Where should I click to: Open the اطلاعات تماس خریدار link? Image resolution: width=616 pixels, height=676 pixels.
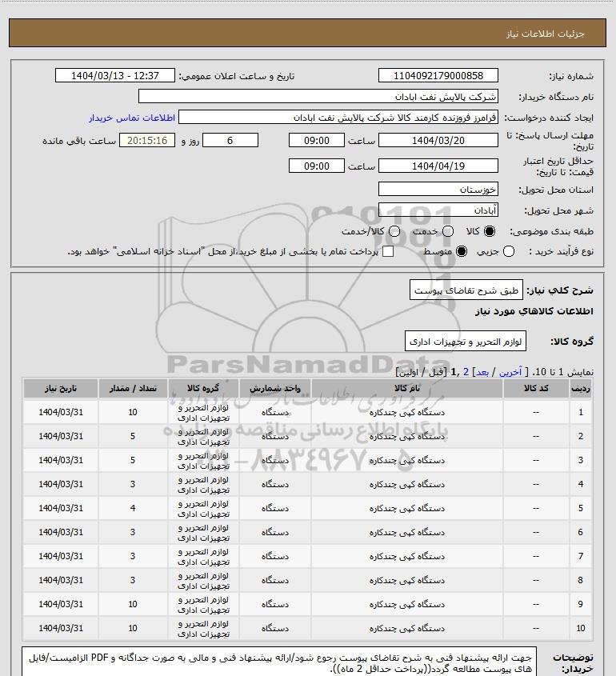pos(132,118)
